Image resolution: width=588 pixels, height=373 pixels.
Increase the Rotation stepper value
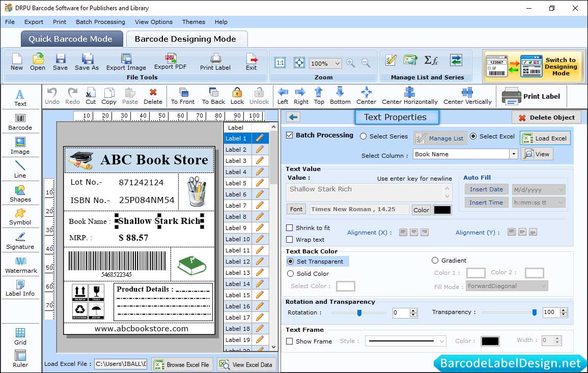tap(413, 310)
